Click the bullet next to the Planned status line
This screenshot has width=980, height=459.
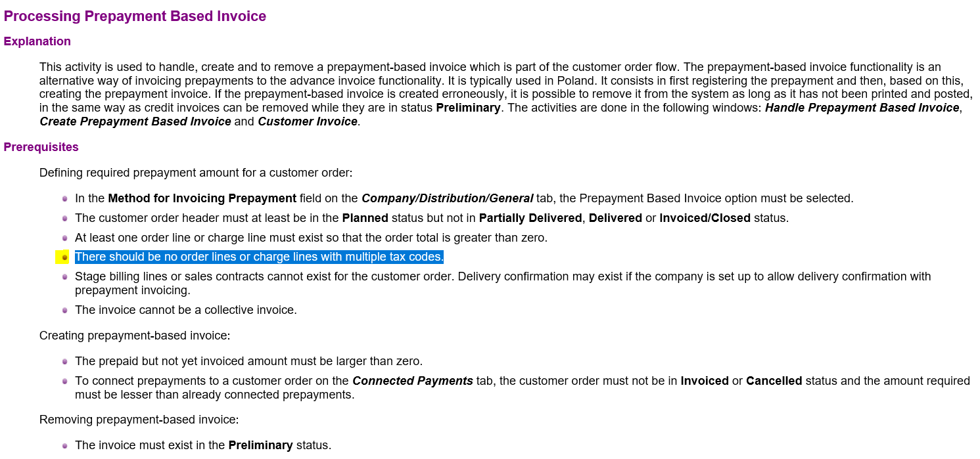(x=65, y=218)
